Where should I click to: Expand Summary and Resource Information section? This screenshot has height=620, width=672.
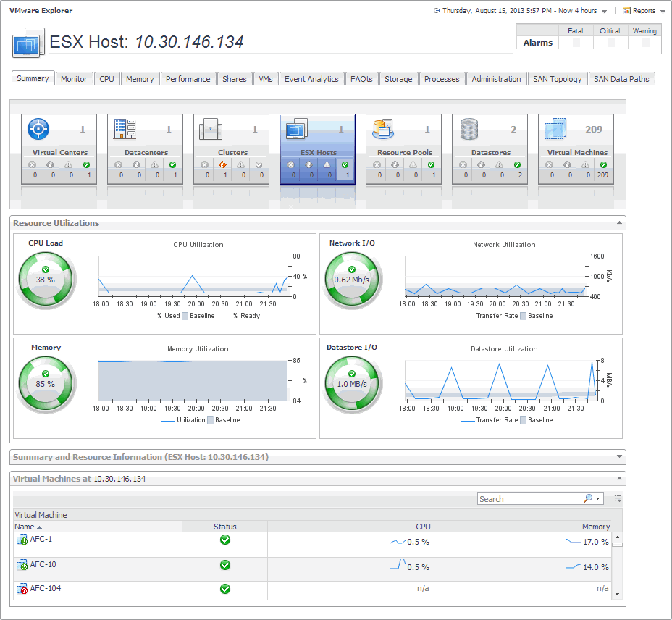coord(618,457)
